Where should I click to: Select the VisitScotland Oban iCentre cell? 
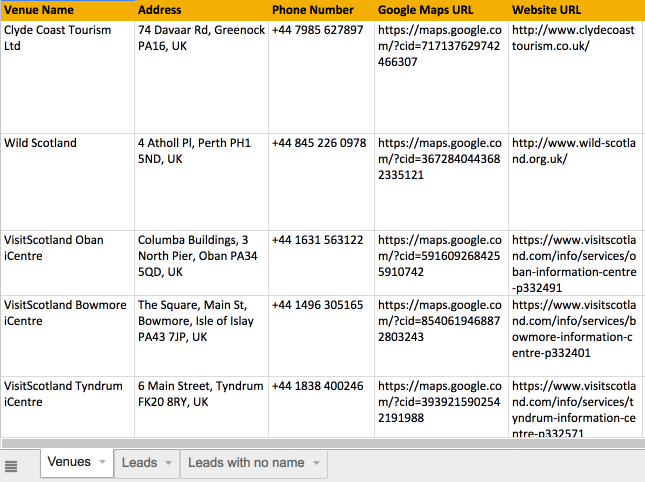pos(67,263)
